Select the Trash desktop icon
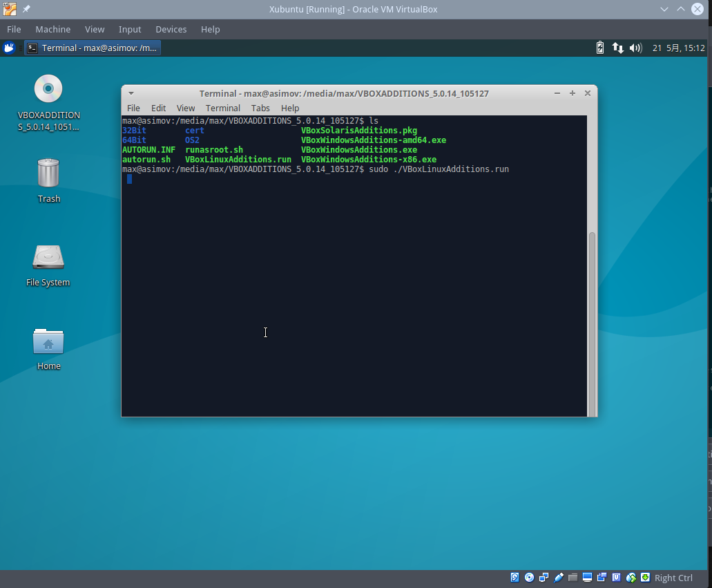 tap(48, 181)
